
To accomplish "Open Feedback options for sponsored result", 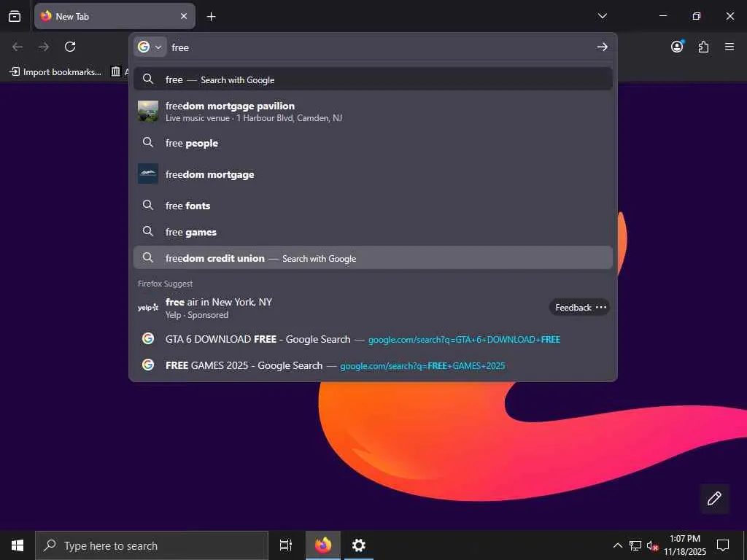I will point(579,307).
